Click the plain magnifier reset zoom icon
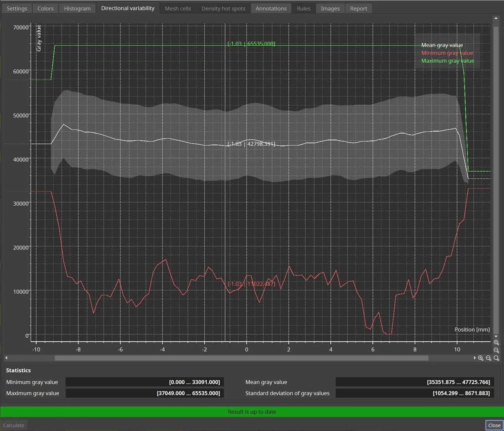 coord(496,358)
